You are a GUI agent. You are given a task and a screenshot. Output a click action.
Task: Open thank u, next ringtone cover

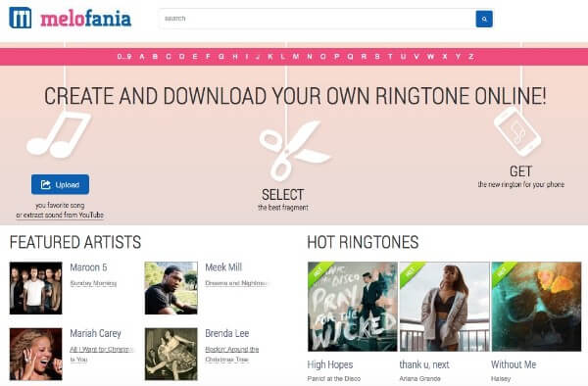(x=444, y=307)
